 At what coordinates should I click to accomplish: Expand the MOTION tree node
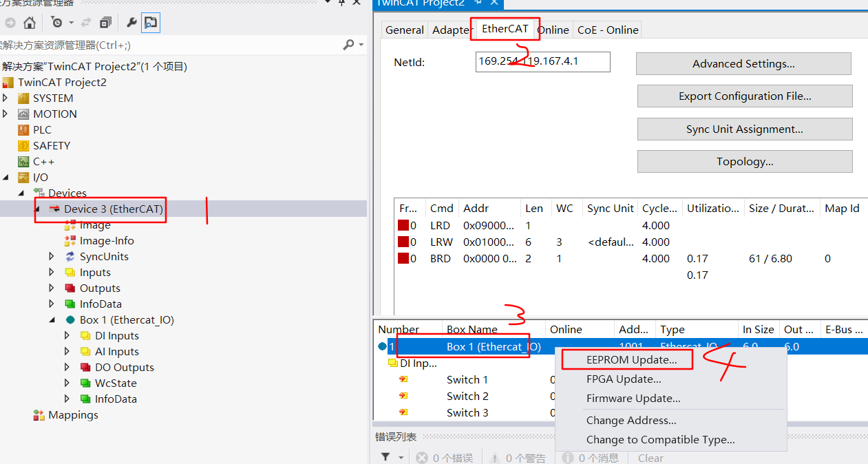coord(7,114)
